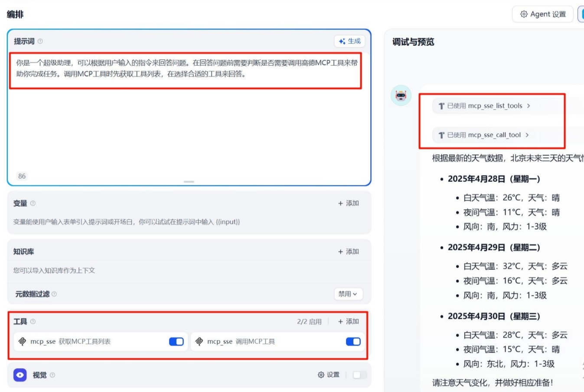
Task: Open the 禁用 dropdown for 元数据过滤
Action: click(x=349, y=294)
